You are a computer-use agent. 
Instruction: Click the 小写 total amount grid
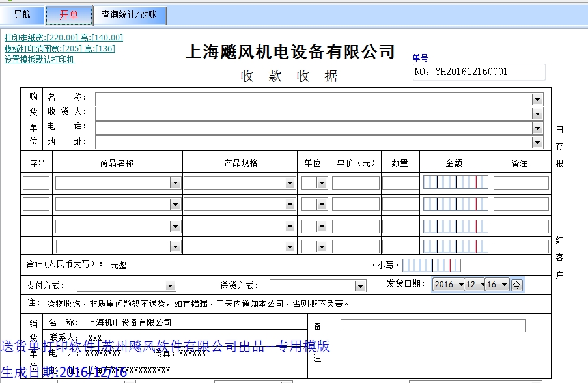click(432, 265)
